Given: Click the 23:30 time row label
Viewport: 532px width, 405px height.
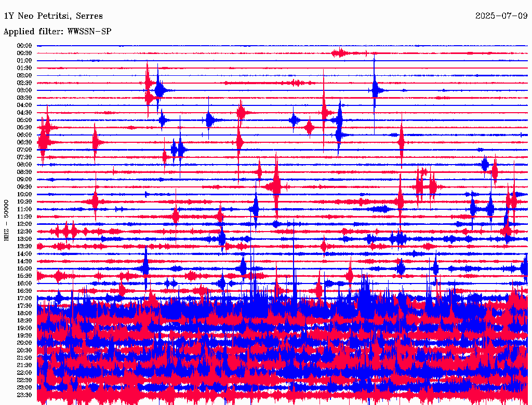Looking at the screenshot, I should [x=24, y=395].
